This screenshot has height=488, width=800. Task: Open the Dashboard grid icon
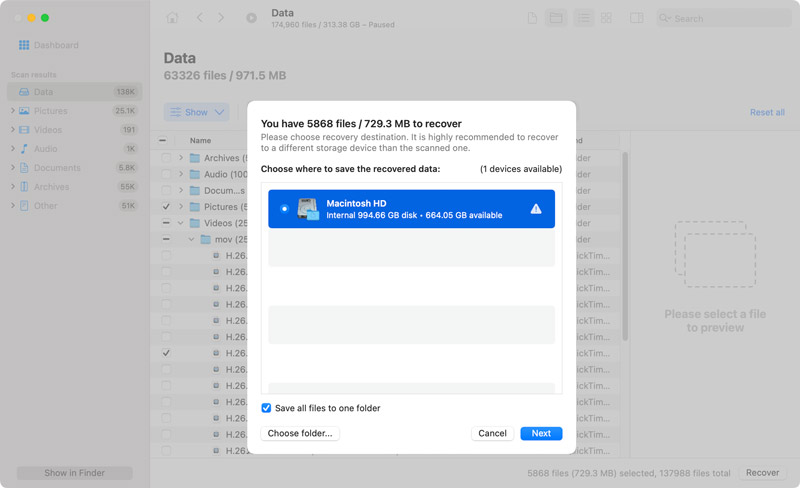pyautogui.click(x=24, y=45)
